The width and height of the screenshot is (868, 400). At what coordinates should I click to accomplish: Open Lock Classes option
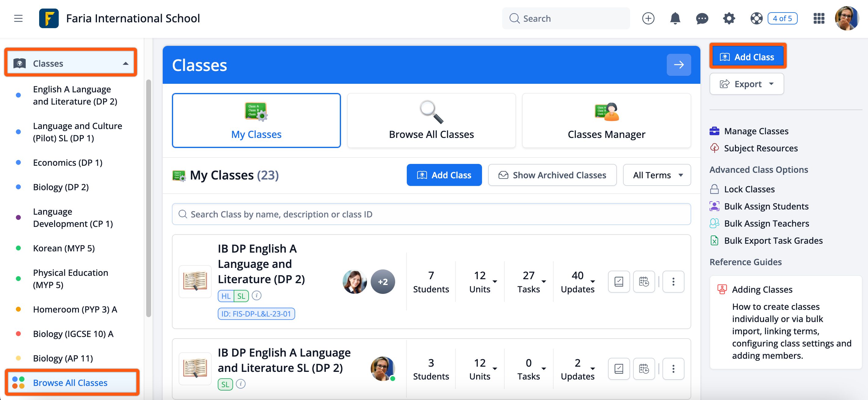click(742, 189)
